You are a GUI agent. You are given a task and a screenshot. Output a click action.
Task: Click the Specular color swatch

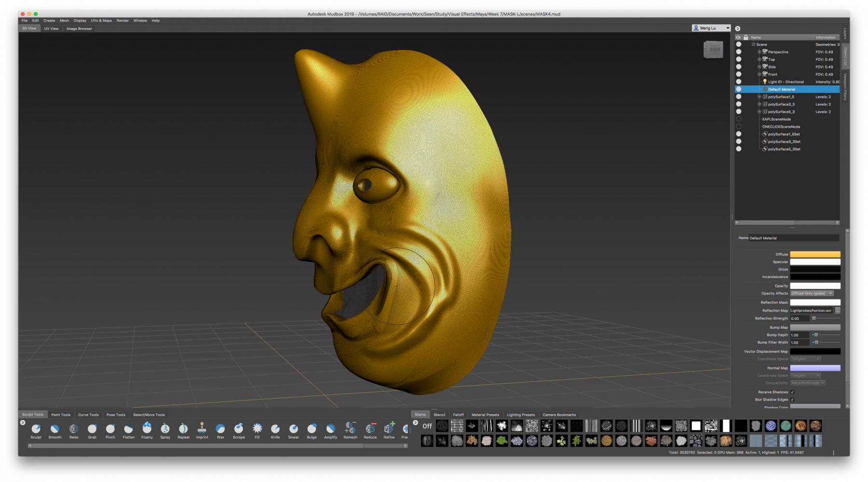coord(815,262)
